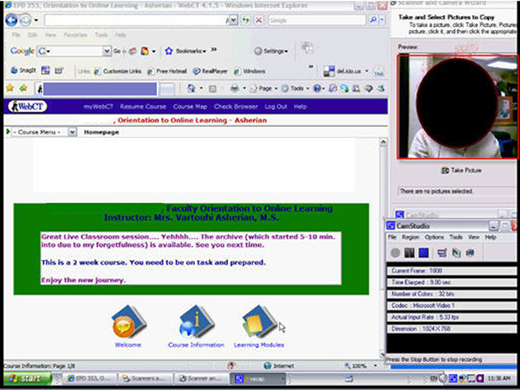The width and height of the screenshot is (520, 390).
Task: Click Take Picture camera button
Action: coord(462,170)
